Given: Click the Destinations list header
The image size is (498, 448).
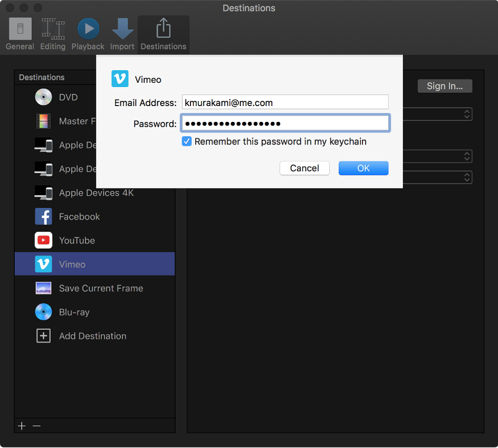Looking at the screenshot, I should [42, 77].
